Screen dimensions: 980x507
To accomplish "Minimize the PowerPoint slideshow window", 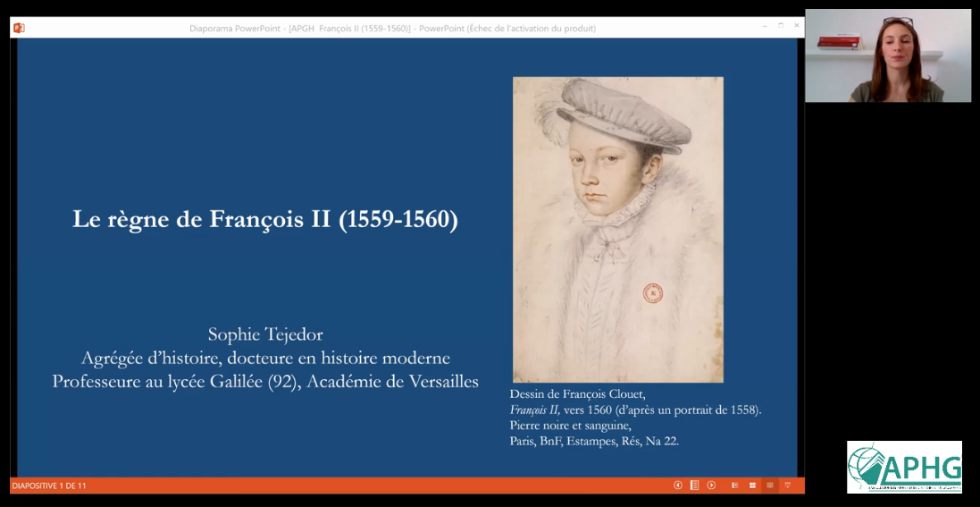I will tap(765, 26).
